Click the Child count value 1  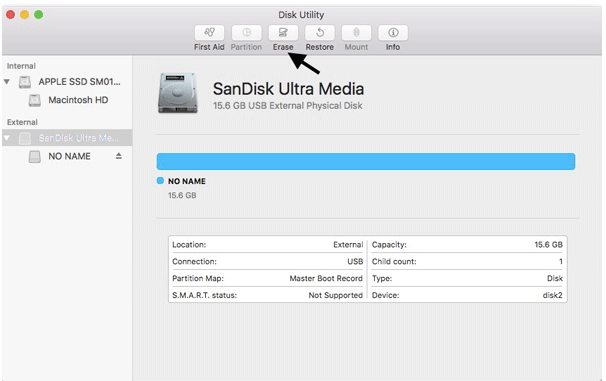click(560, 262)
